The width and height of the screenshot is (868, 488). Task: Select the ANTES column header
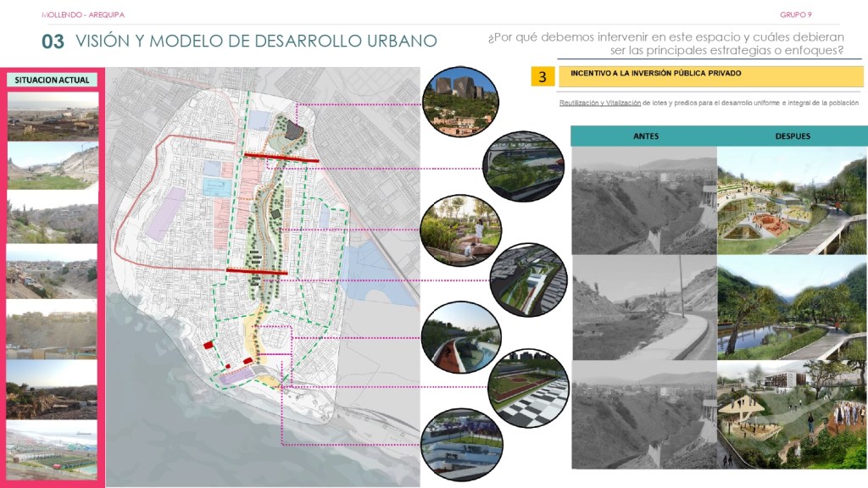[645, 136]
